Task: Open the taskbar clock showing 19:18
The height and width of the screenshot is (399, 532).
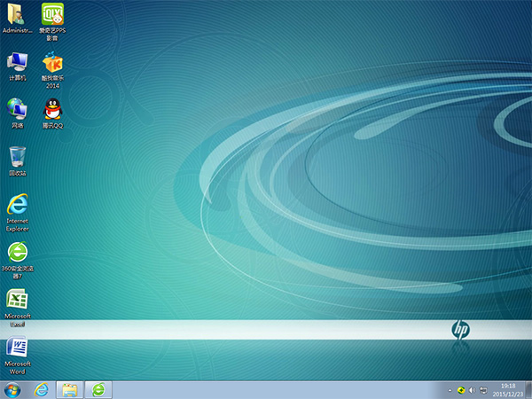Action: click(x=508, y=390)
